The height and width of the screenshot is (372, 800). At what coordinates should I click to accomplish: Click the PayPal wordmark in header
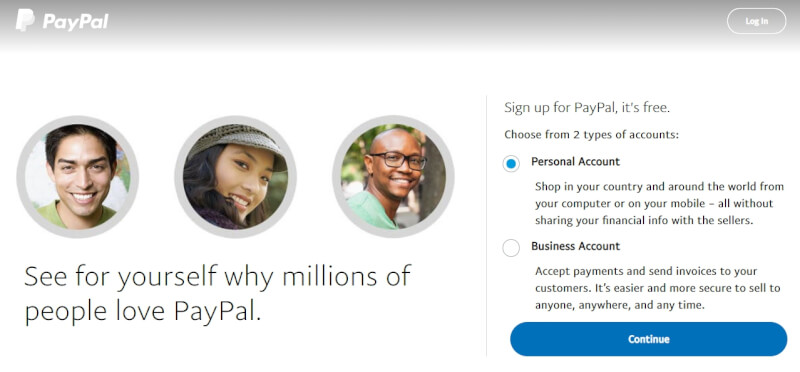pos(76,21)
